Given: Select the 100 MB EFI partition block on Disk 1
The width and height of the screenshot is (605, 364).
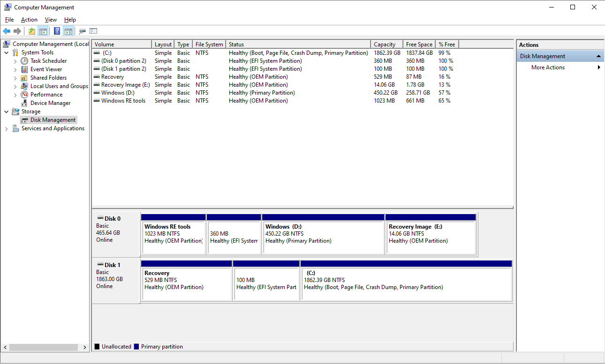Looking at the screenshot, I should [x=266, y=280].
